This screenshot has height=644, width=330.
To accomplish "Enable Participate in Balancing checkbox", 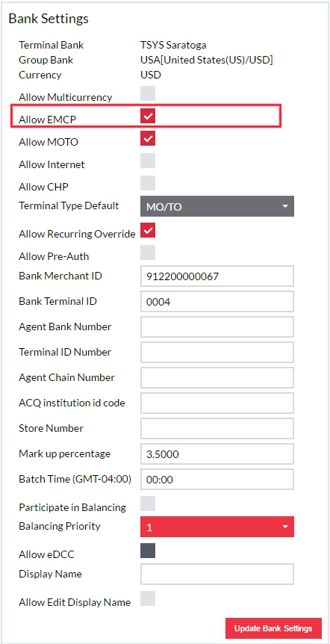I will click(x=148, y=504).
